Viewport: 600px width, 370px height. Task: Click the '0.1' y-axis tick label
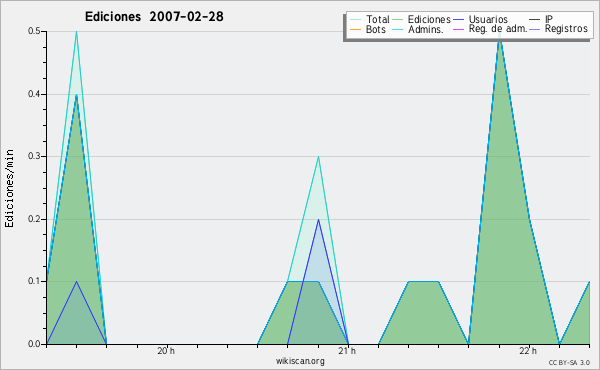[34, 282]
